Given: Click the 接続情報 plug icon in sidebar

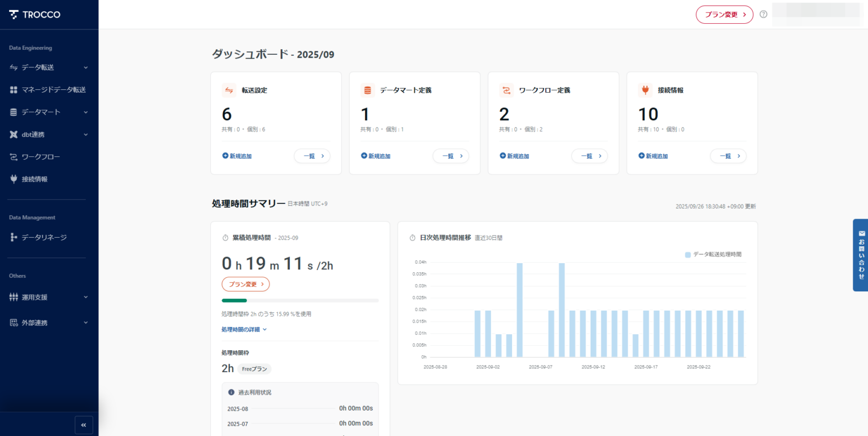Looking at the screenshot, I should 14,179.
